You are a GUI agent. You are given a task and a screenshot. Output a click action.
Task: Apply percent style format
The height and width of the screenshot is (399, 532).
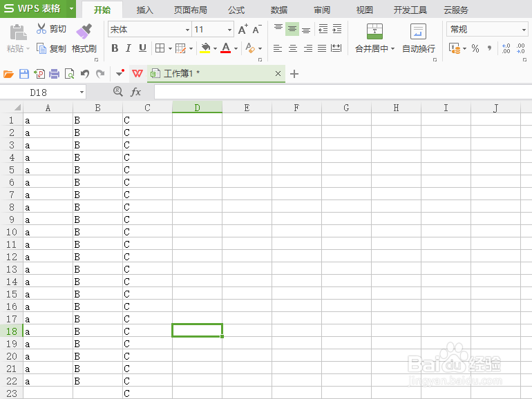click(475, 48)
